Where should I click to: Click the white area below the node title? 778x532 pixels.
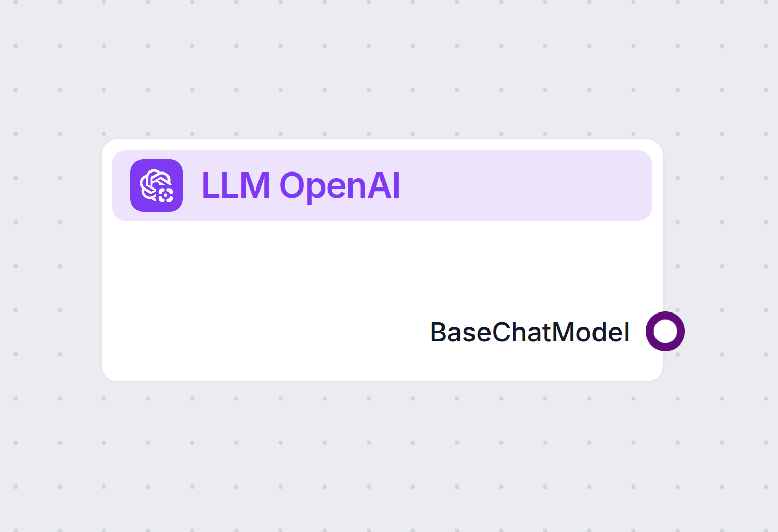click(310, 258)
